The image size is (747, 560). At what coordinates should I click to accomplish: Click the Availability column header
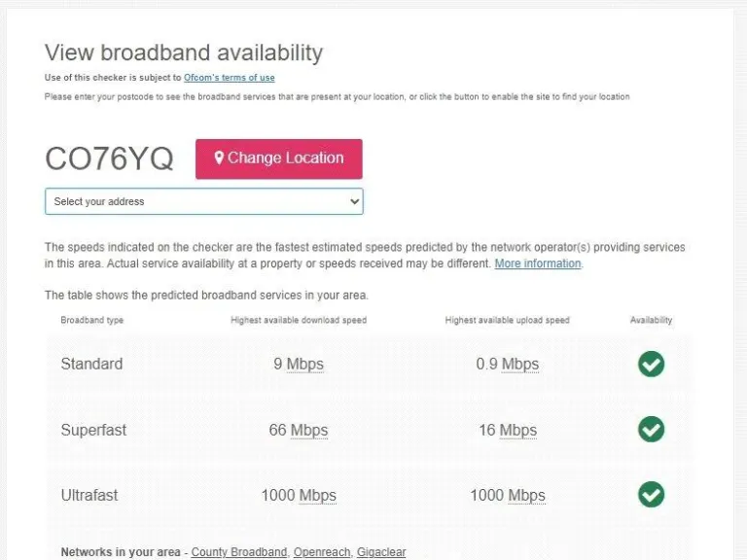click(x=651, y=320)
